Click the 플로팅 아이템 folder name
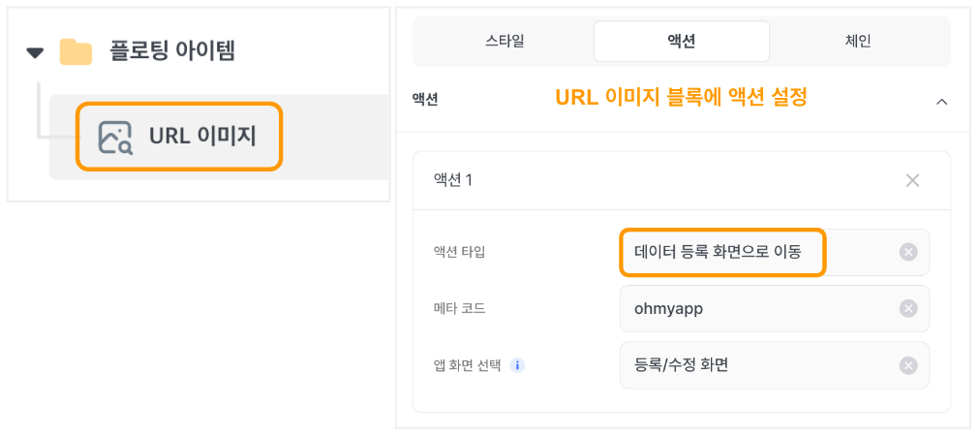This screenshot has height=436, width=980. [172, 51]
